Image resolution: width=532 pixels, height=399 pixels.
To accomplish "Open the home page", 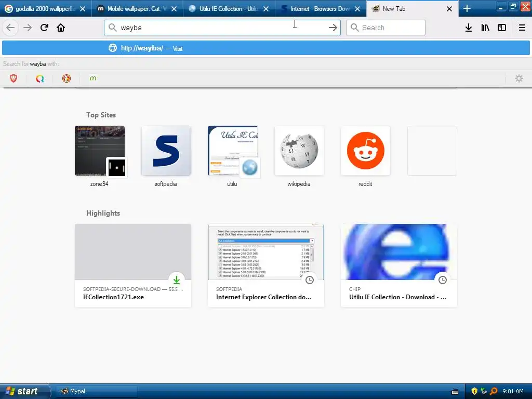I will pos(61,28).
